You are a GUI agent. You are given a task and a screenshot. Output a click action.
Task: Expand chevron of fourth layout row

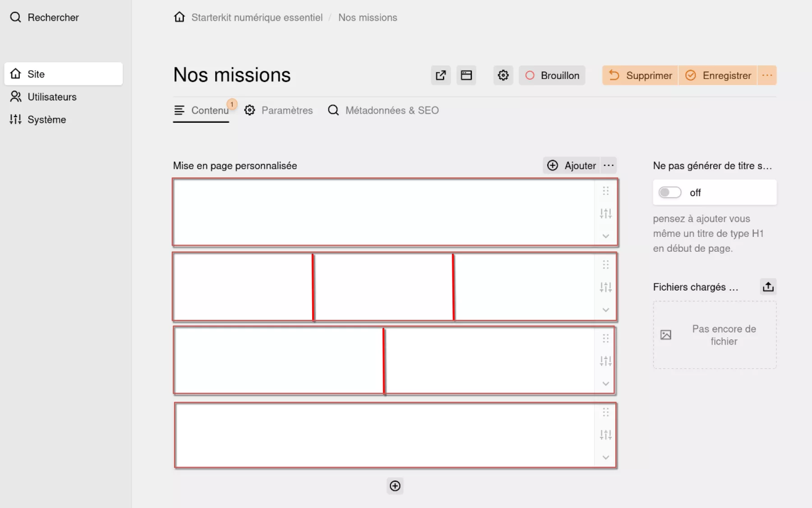point(606,457)
